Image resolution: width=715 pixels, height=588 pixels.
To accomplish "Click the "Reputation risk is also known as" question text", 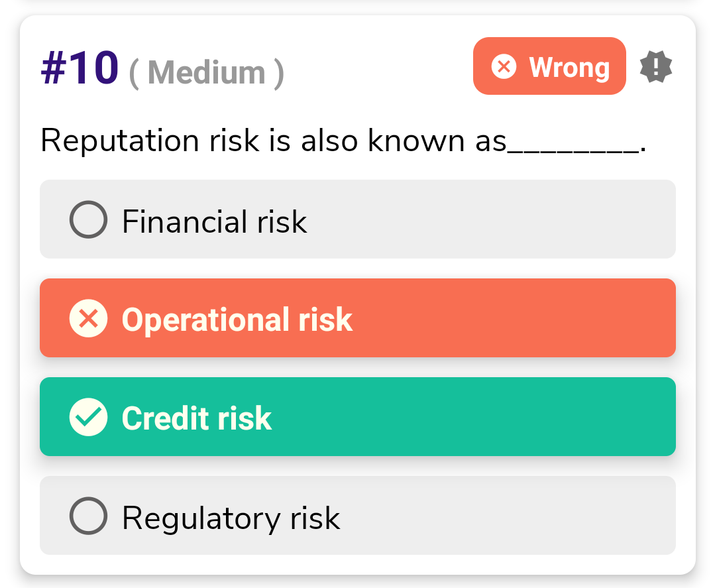I will [273, 141].
